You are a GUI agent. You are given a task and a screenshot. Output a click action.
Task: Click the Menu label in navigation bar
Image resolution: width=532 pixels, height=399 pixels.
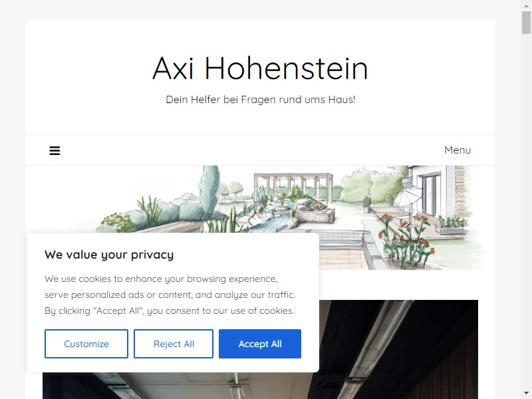(x=458, y=150)
